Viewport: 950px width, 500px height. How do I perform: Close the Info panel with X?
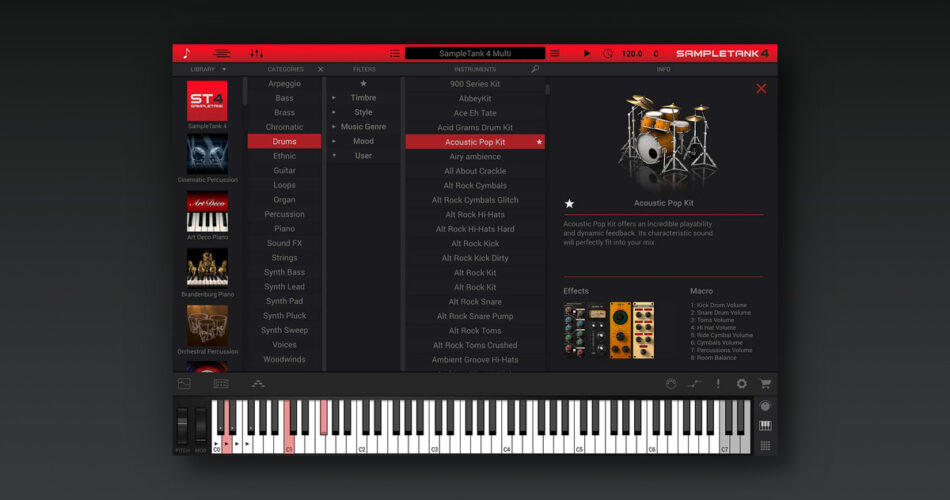761,89
